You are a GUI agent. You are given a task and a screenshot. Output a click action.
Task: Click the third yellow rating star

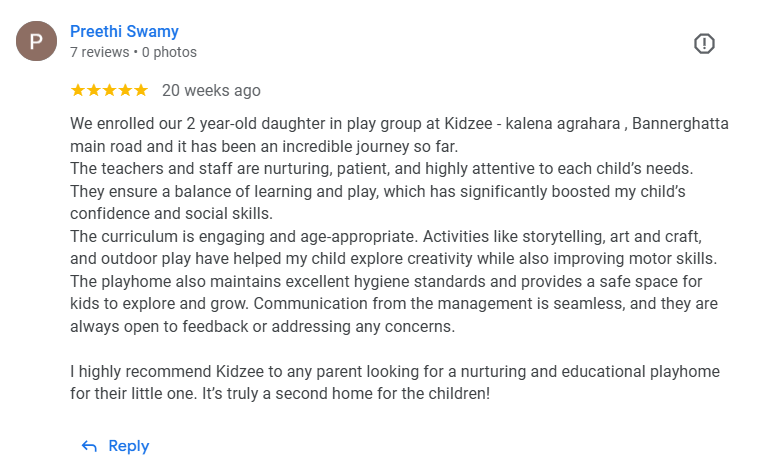click(x=110, y=90)
